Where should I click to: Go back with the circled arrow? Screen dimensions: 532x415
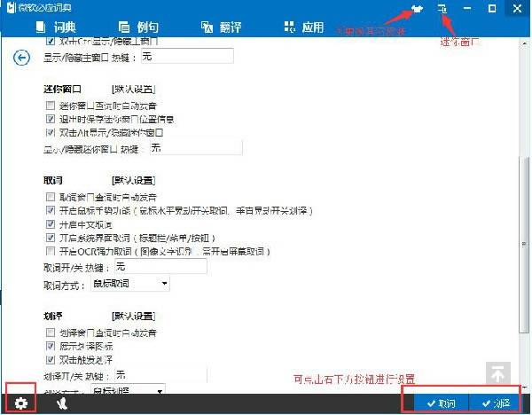click(21, 58)
